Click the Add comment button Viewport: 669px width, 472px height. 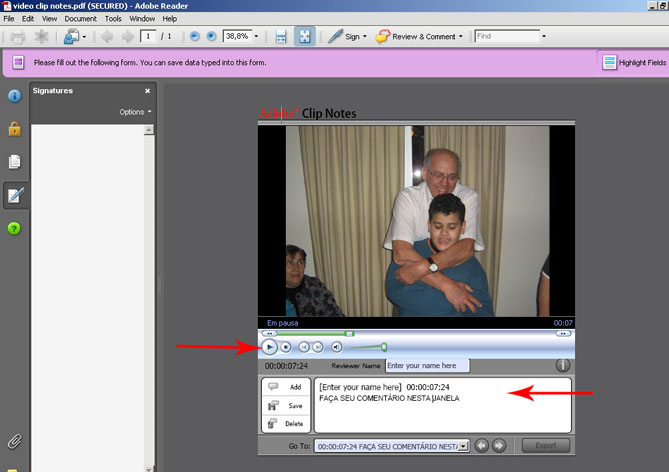click(x=284, y=387)
